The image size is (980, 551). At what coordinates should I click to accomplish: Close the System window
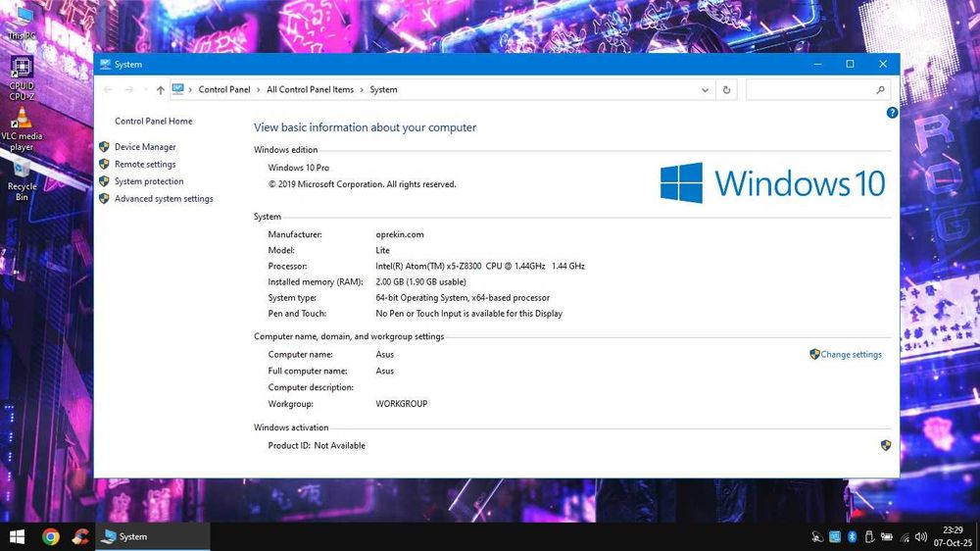coord(883,65)
